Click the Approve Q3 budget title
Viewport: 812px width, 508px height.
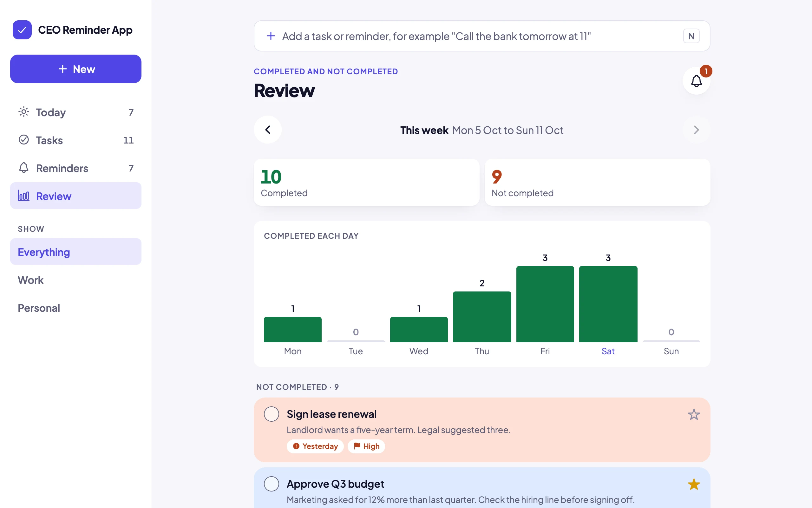click(x=335, y=484)
